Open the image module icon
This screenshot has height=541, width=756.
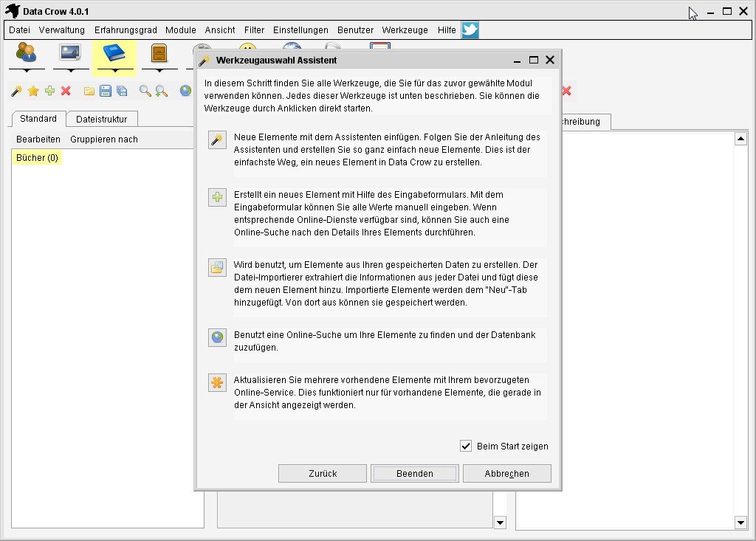pyautogui.click(x=70, y=53)
